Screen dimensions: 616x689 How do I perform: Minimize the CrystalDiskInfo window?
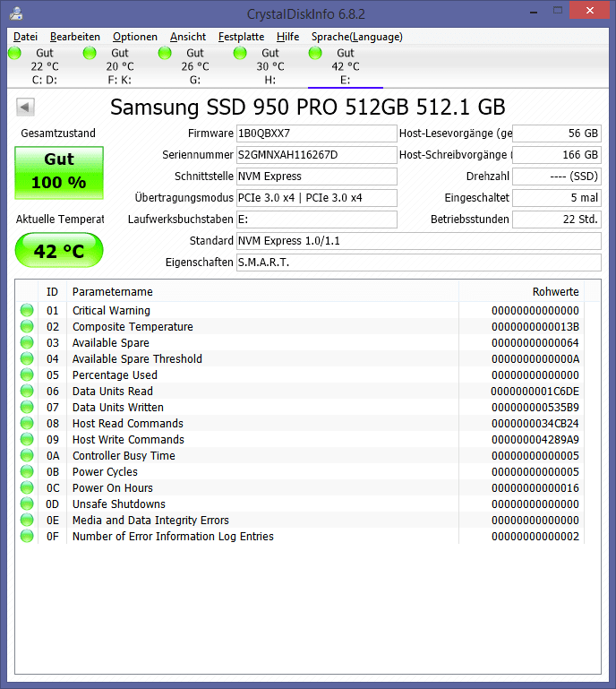pyautogui.click(x=534, y=11)
